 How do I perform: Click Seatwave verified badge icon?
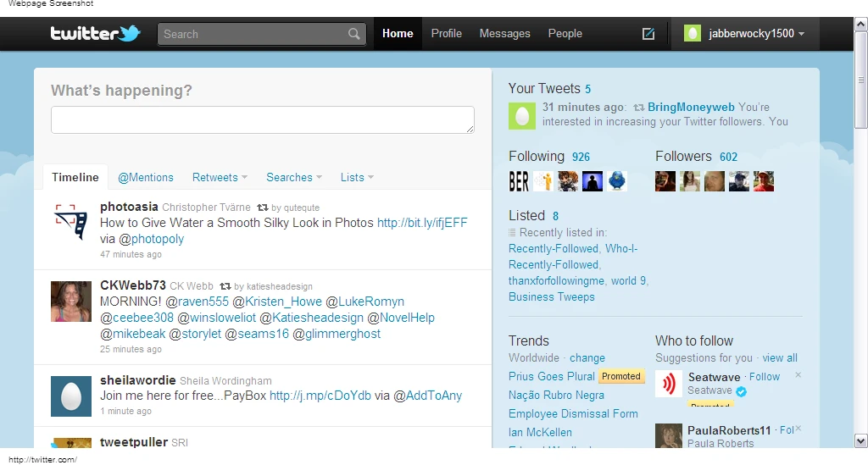[x=741, y=391]
